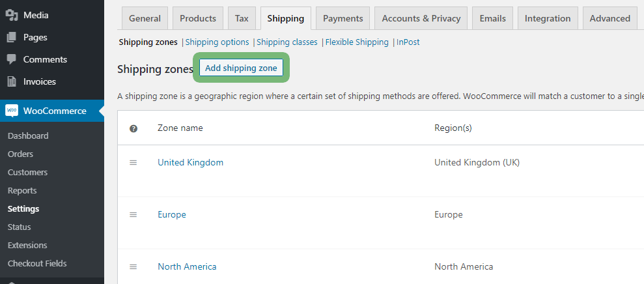
Task: Click the North America region cell
Action: click(x=464, y=266)
